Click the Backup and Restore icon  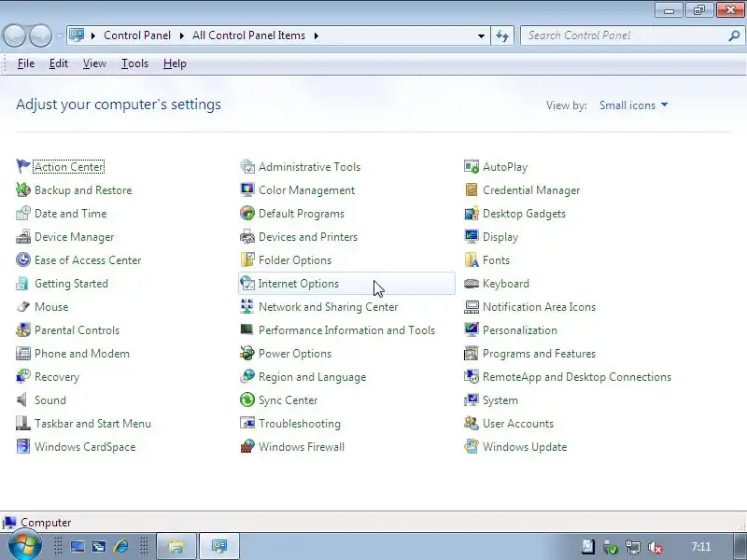[22, 189]
